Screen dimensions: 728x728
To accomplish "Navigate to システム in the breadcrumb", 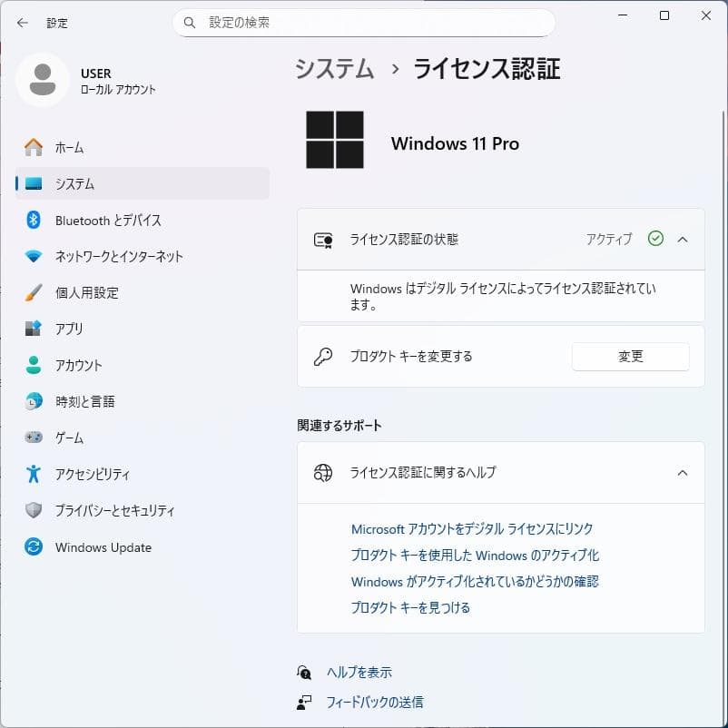I will (334, 68).
